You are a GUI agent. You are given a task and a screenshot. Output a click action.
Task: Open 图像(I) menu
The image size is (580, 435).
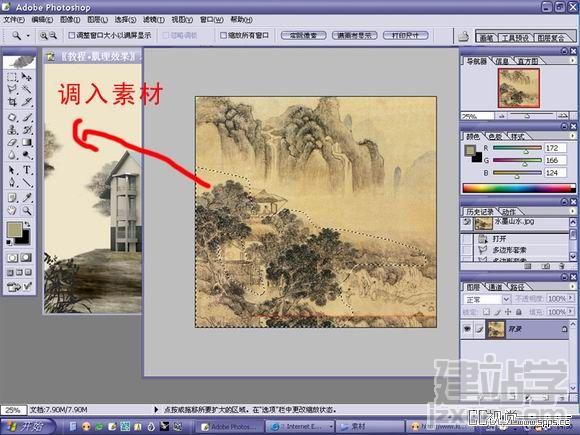[x=70, y=20]
